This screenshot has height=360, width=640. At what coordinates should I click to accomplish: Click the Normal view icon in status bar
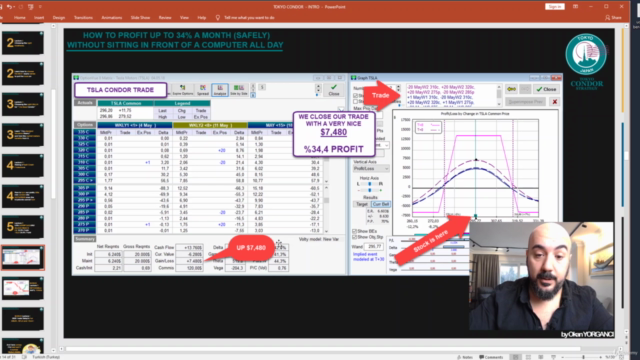pyautogui.click(x=516, y=357)
